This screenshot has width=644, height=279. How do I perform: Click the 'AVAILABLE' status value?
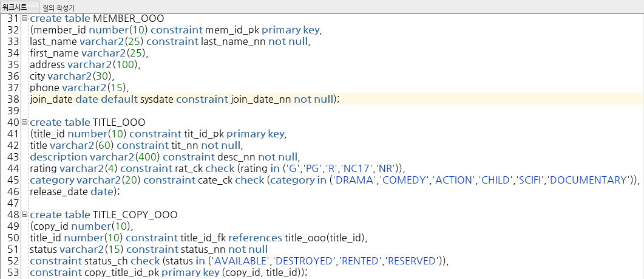coord(239,261)
